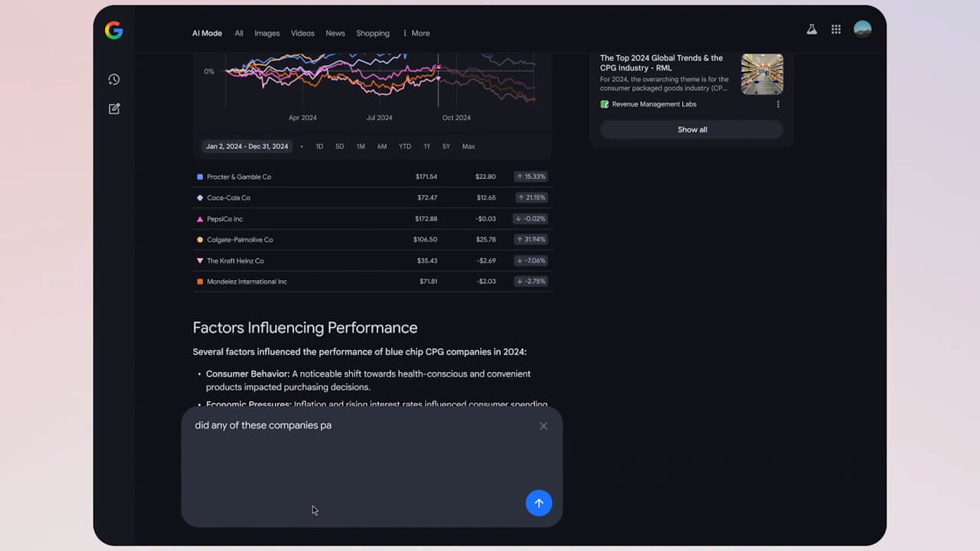Click the 15.33% change badge

coord(531,177)
